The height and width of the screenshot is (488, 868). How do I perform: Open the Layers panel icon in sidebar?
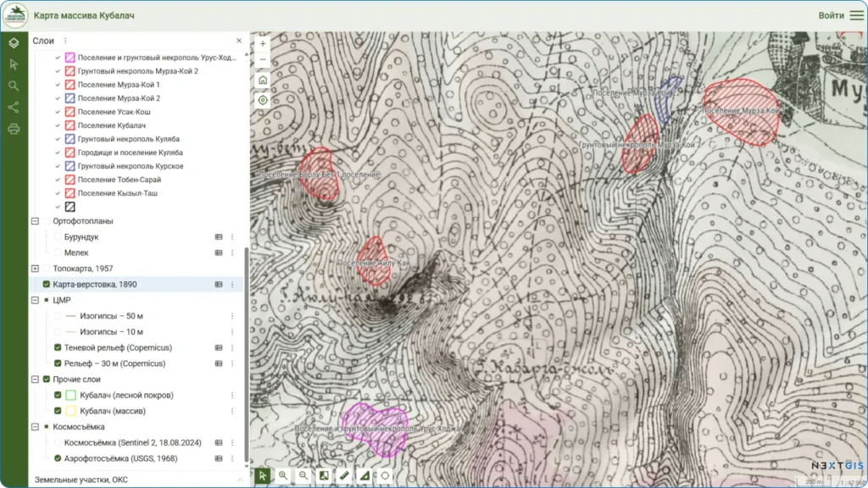pos(14,42)
